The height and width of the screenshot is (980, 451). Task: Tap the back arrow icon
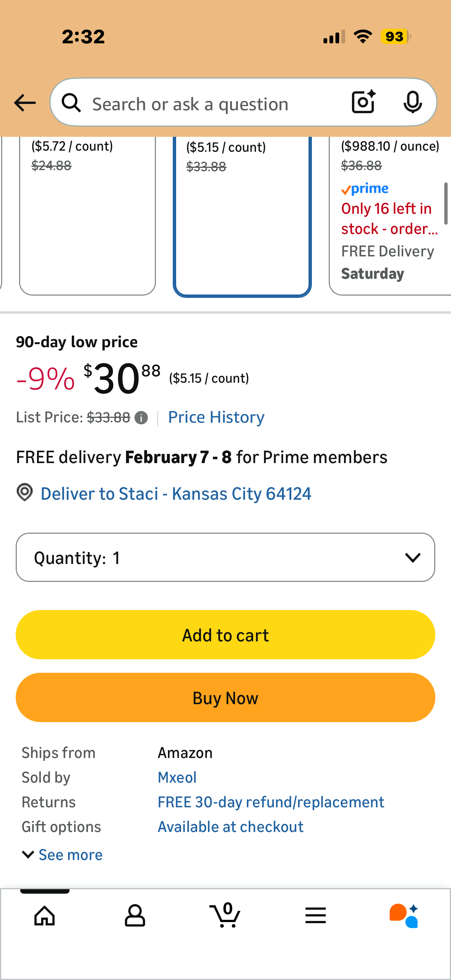tap(25, 103)
